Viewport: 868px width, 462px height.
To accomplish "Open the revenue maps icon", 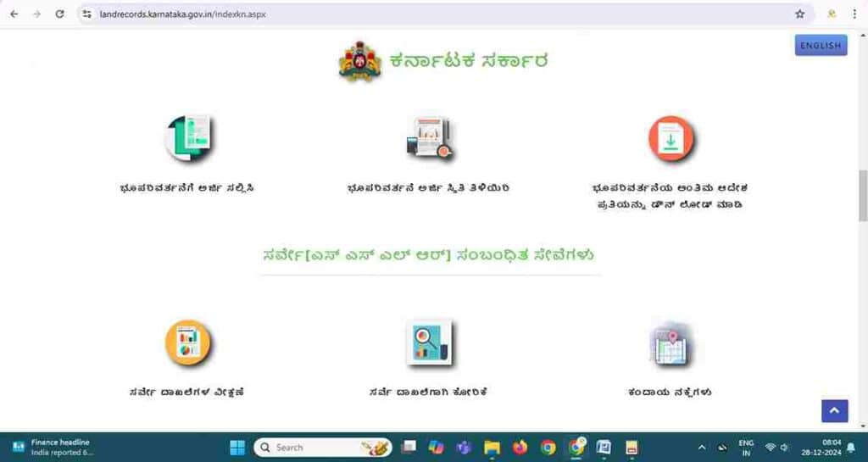I will click(x=670, y=344).
